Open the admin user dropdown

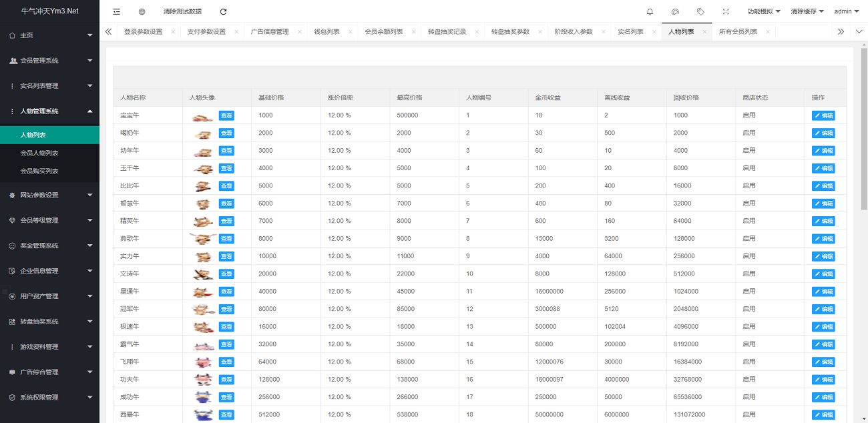click(x=847, y=11)
